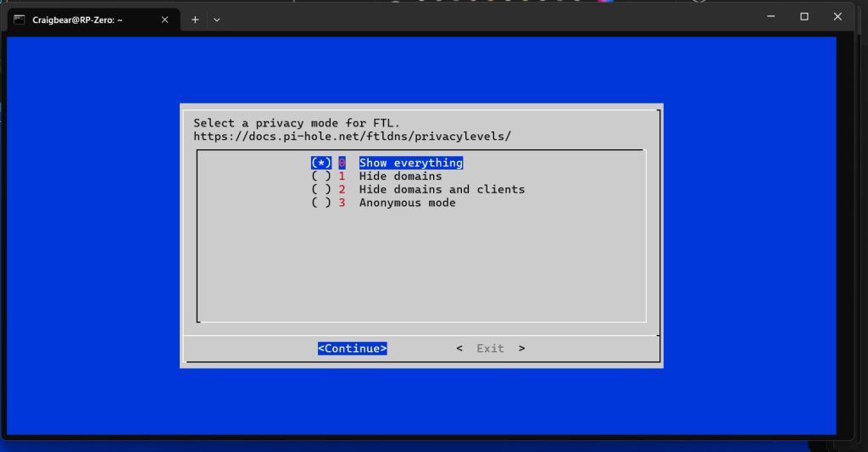This screenshot has height=452, width=868.
Task: Click the empty list area below Anonymous mode
Action: [x=421, y=263]
